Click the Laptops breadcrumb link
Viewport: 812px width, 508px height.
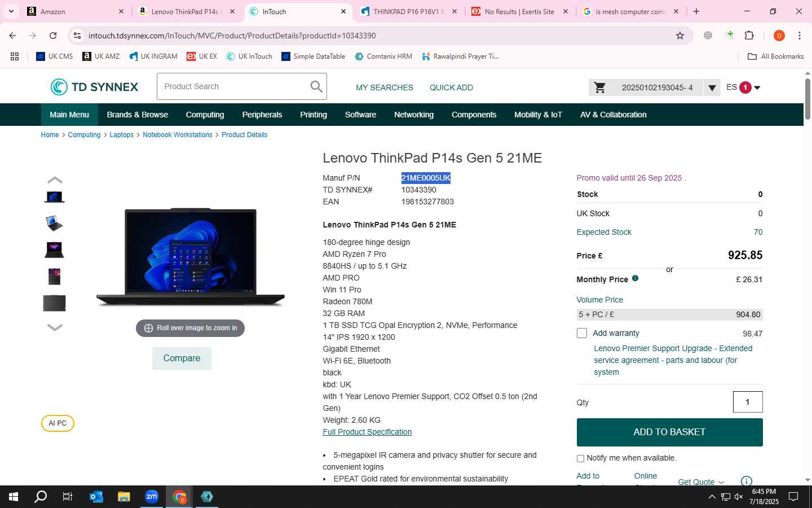[x=122, y=135]
